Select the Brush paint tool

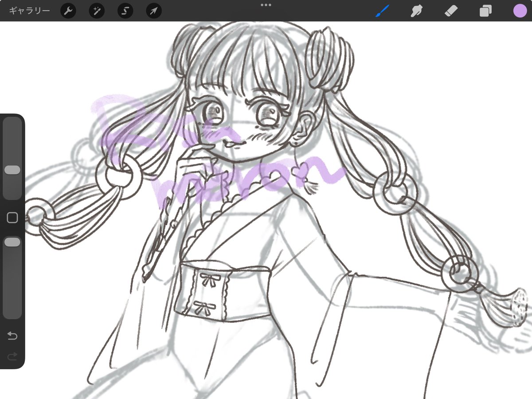pyautogui.click(x=382, y=11)
